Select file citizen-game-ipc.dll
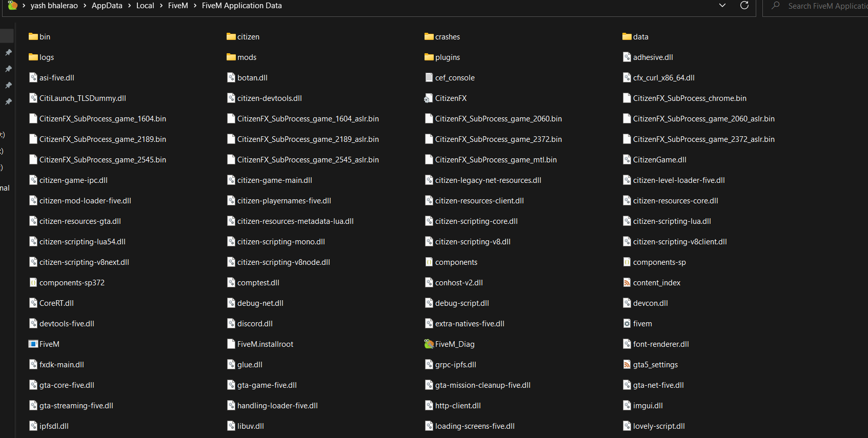868x438 pixels. point(68,180)
